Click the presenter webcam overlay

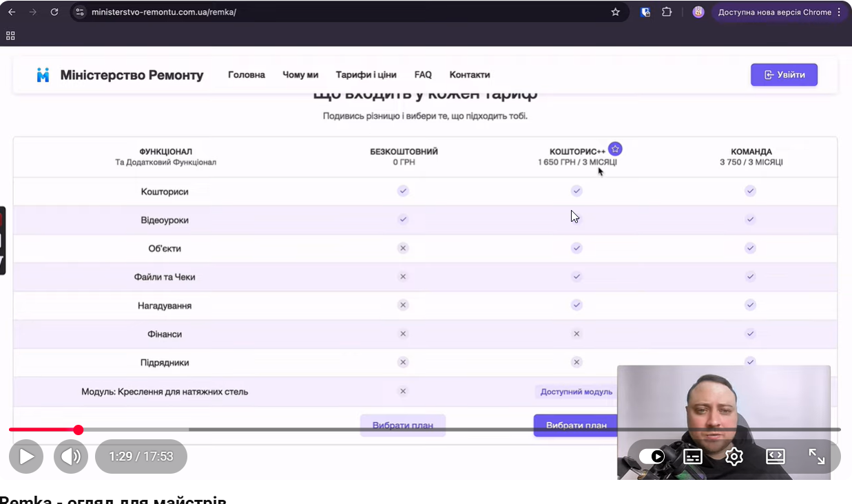click(x=724, y=422)
